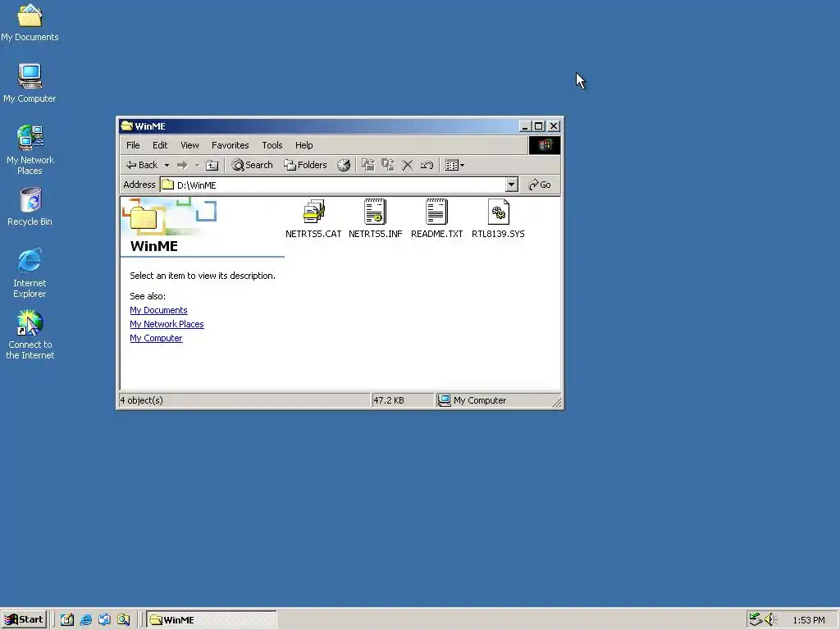Click the network tray icon
This screenshot has height=630, width=840.
pyautogui.click(x=756, y=620)
